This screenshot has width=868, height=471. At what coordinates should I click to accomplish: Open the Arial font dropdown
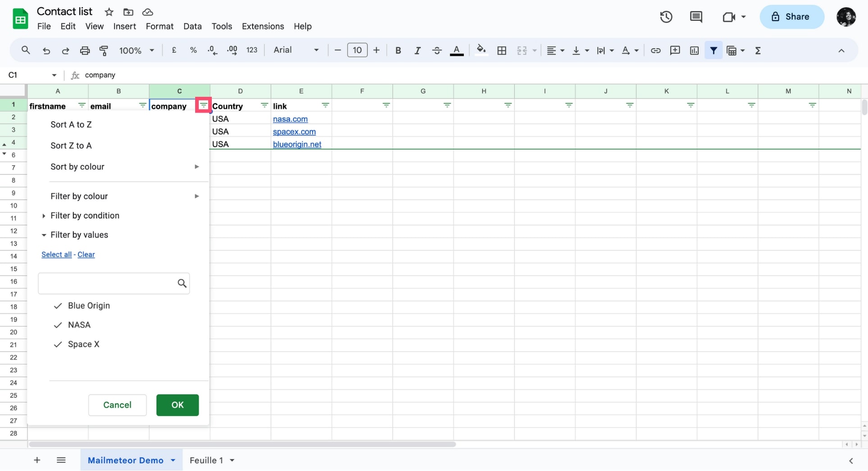pos(296,50)
